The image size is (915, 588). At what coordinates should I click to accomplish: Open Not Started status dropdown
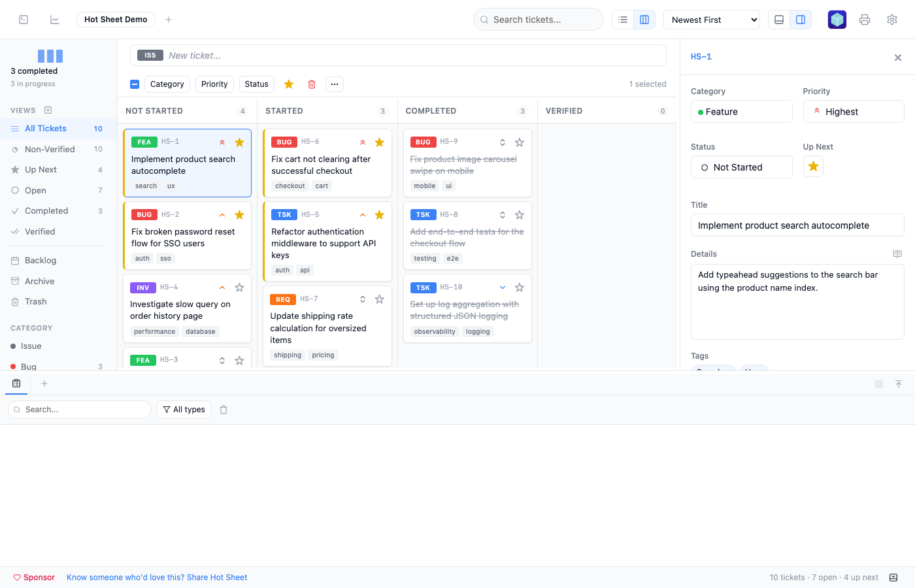click(x=741, y=167)
